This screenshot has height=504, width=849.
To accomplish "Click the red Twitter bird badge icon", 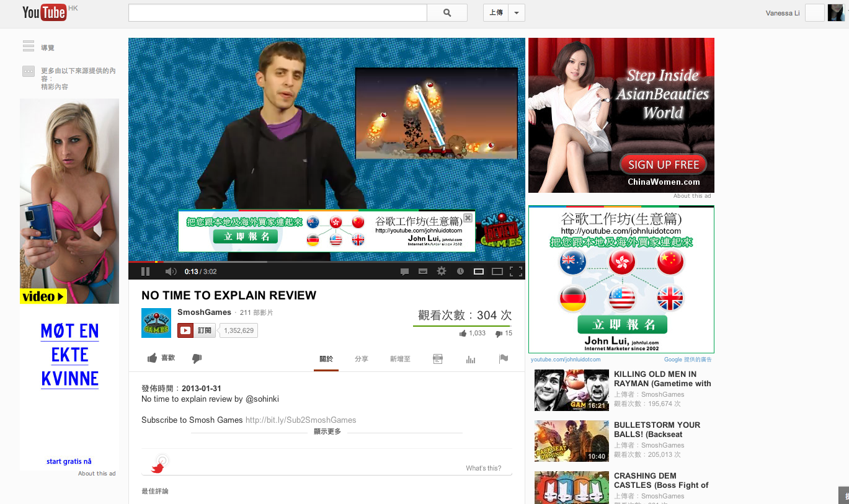I will (x=159, y=464).
